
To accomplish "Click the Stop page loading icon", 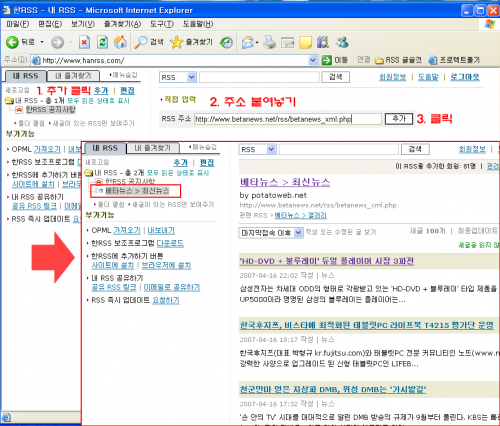I will [84, 42].
